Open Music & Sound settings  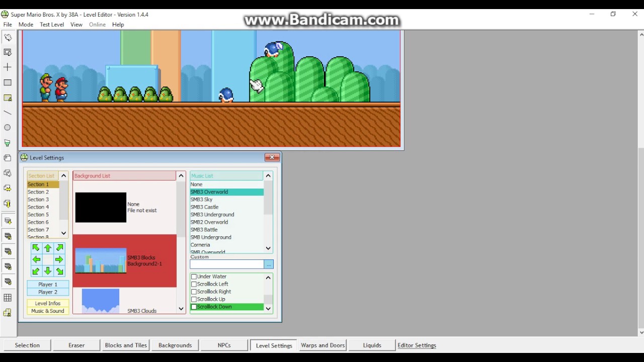(48, 311)
